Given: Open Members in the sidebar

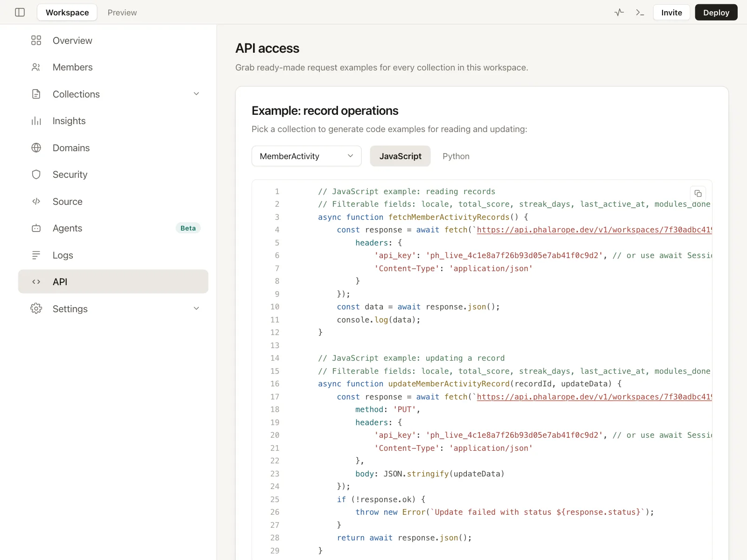Looking at the screenshot, I should click(113, 67).
